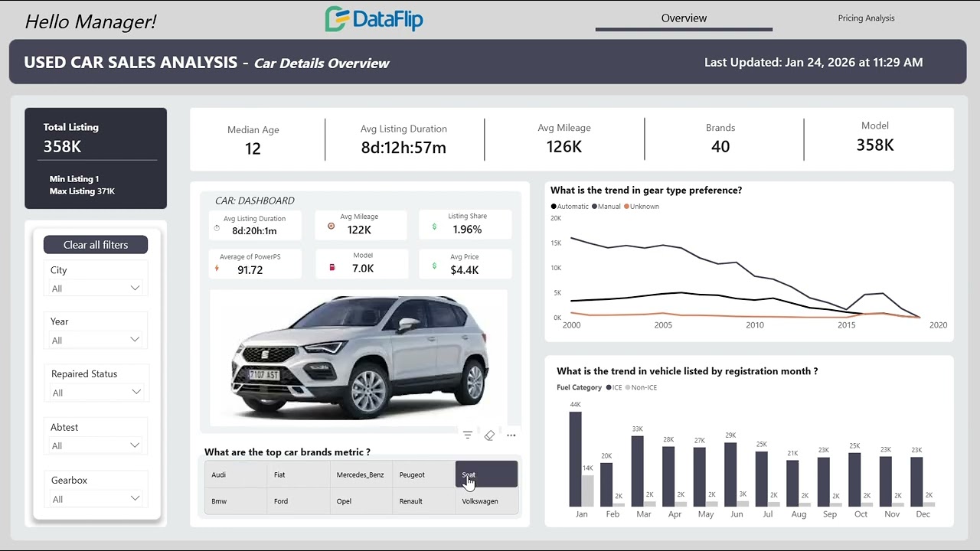Click the Model 7.0K value
Viewport: 980px width, 551px height.
pyautogui.click(x=363, y=269)
